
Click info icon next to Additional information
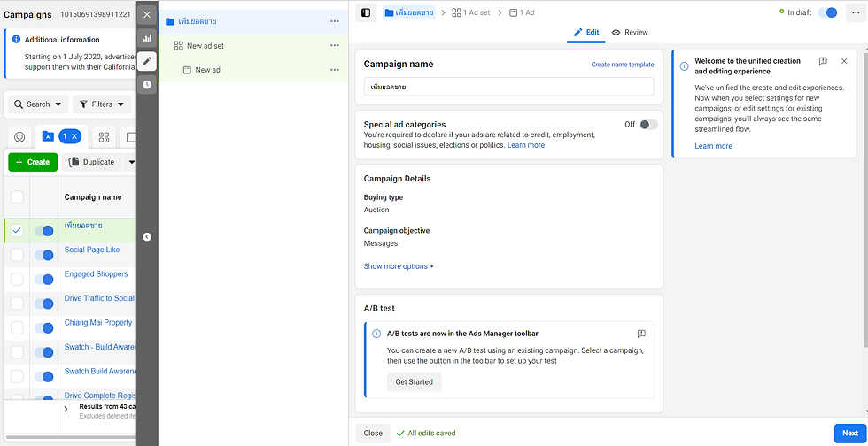(16, 39)
